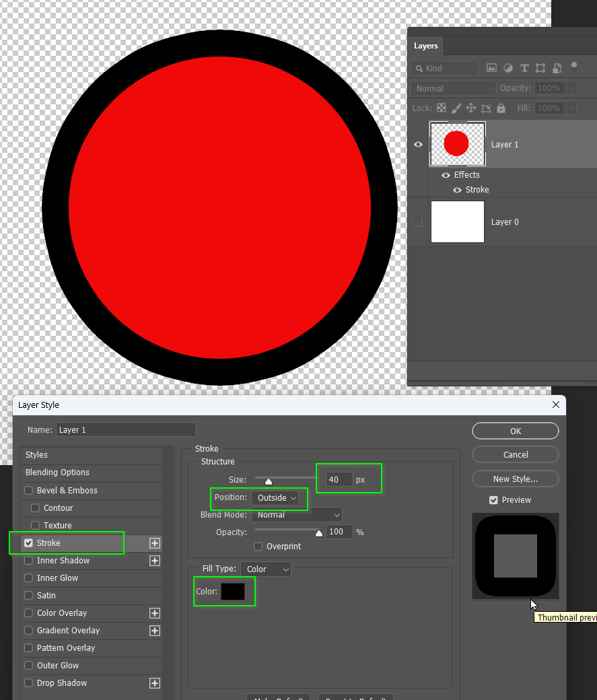Open the Blend Mode dropdown in Layer Style
Screen dimensions: 597x700
296,514
